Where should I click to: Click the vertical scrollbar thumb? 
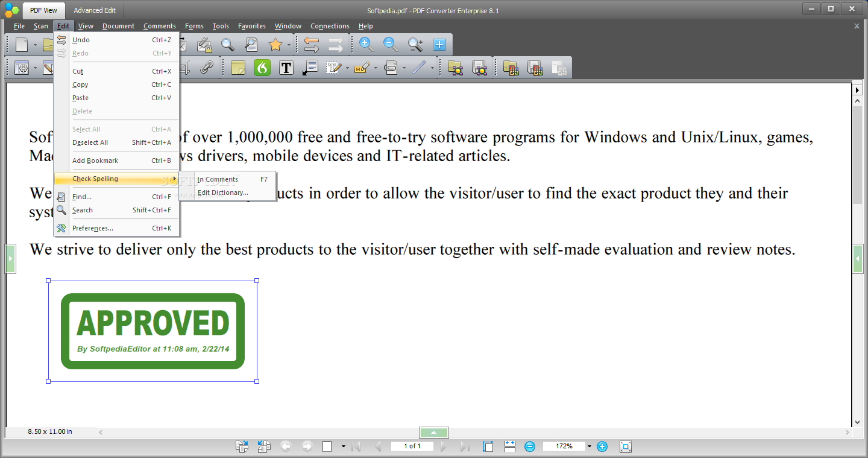[858, 154]
